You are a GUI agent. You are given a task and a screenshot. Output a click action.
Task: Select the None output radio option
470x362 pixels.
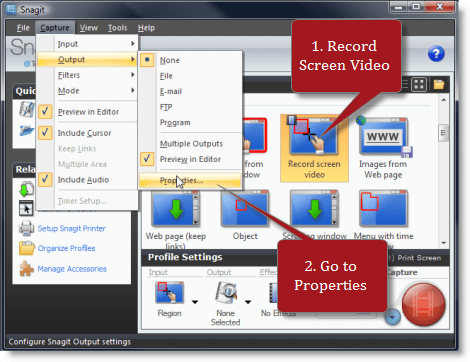[x=190, y=60]
